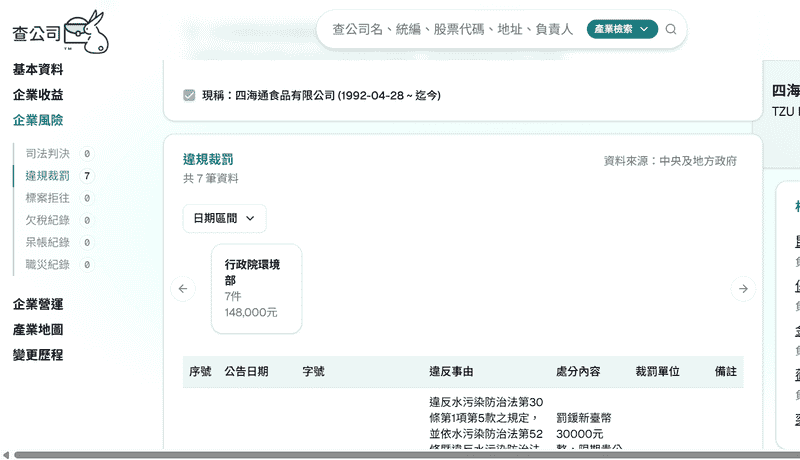Click the left carousel arrow

182,289
